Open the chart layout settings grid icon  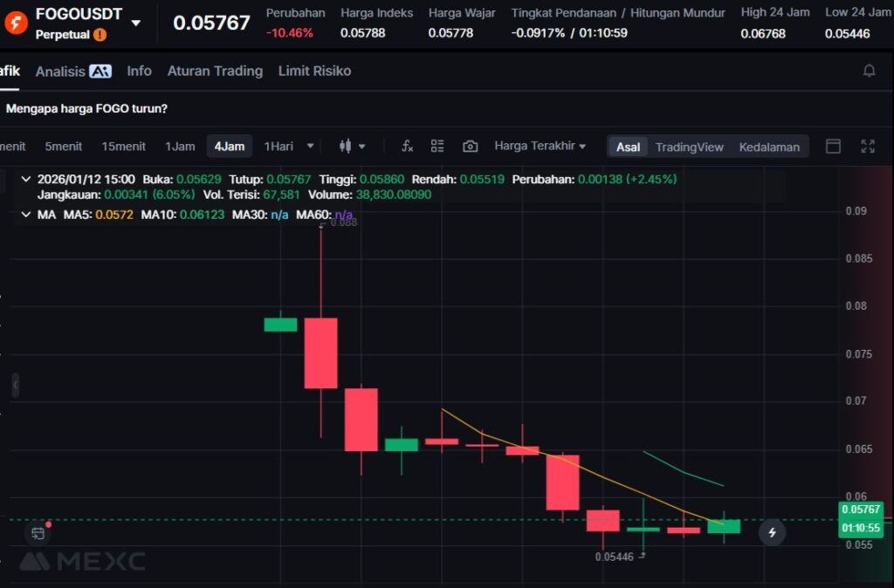pyautogui.click(x=437, y=147)
